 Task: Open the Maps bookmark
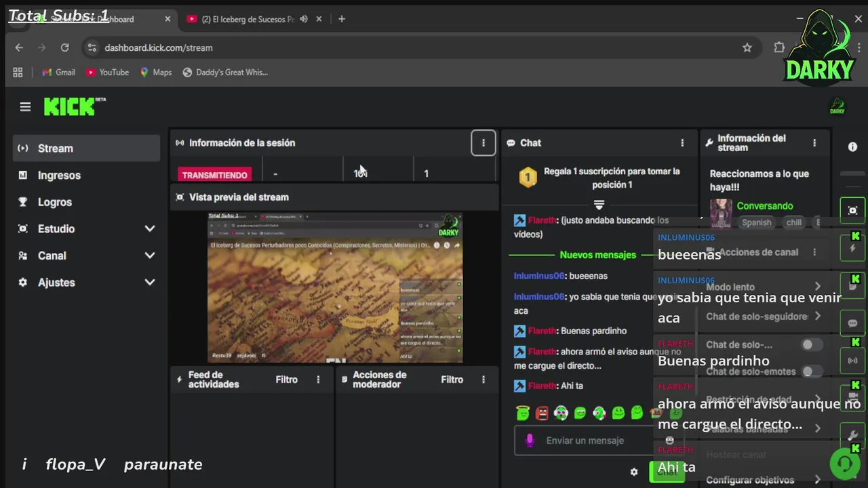(155, 72)
